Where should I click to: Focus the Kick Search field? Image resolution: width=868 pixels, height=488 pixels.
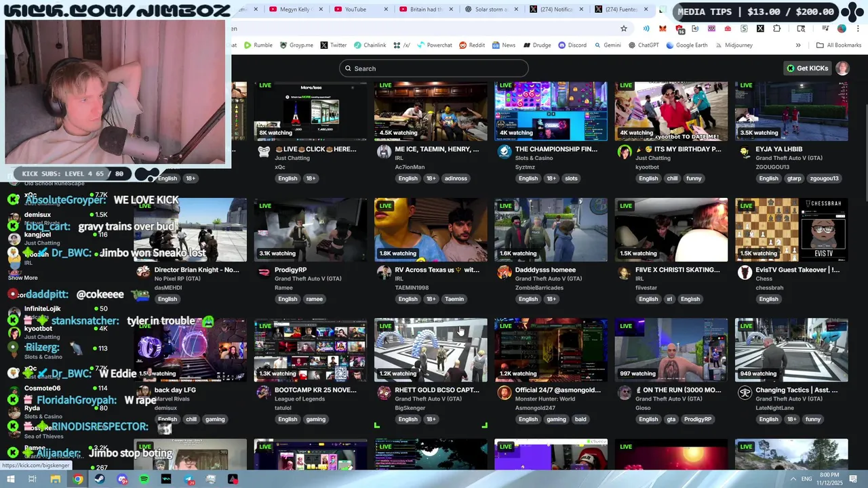(434, 68)
